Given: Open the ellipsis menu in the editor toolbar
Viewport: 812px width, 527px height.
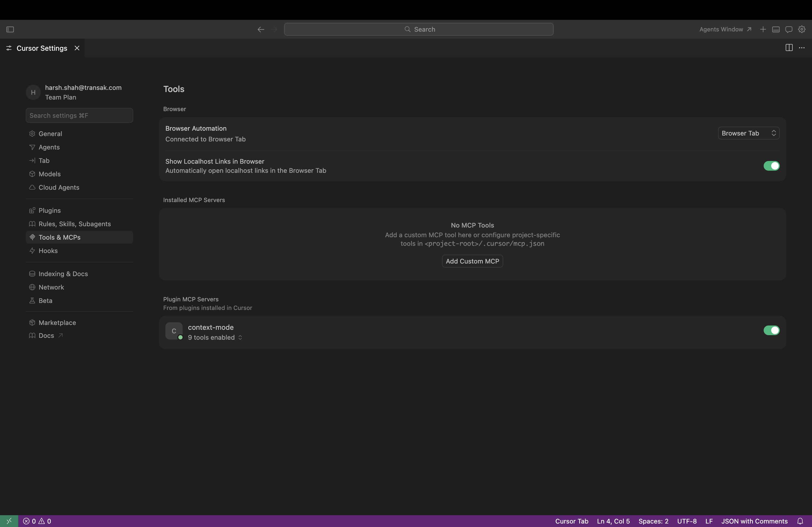Looking at the screenshot, I should 802,48.
